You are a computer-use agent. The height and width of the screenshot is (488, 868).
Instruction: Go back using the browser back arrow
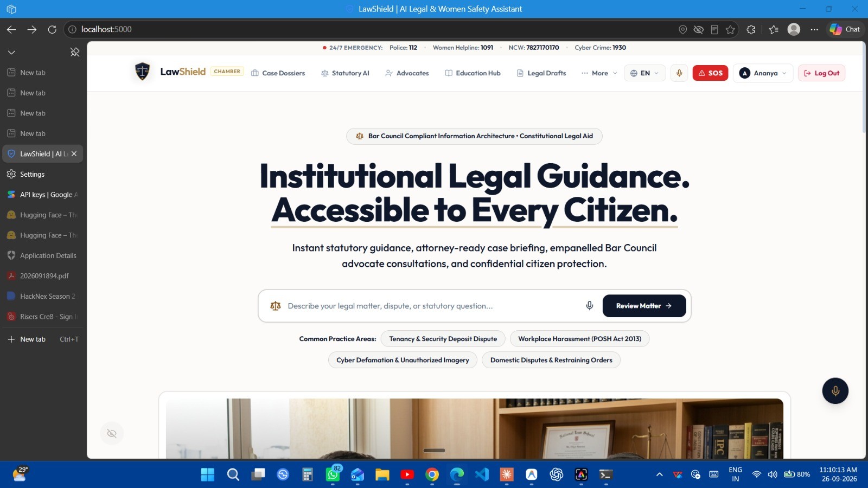point(11,29)
